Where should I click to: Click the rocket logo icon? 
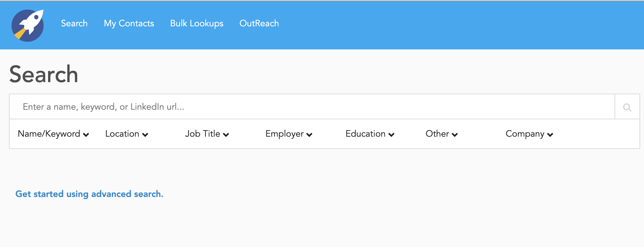click(28, 25)
